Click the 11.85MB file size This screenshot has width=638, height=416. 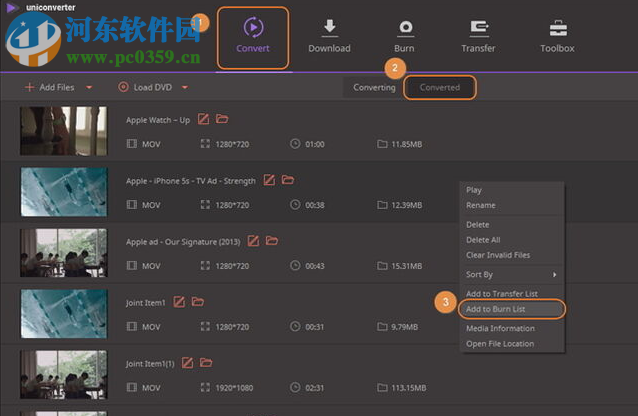[x=406, y=144]
